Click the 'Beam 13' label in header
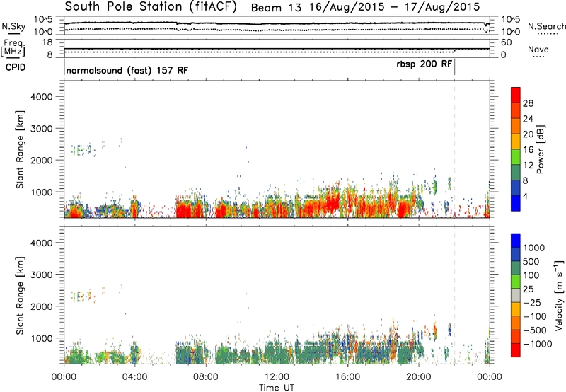This screenshot has height=392, width=566. coord(276,8)
